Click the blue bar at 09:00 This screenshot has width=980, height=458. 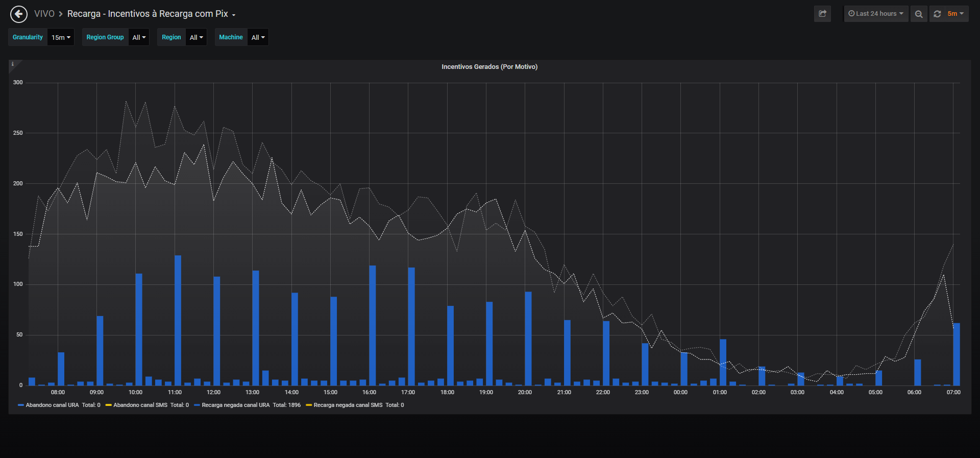tap(100, 351)
